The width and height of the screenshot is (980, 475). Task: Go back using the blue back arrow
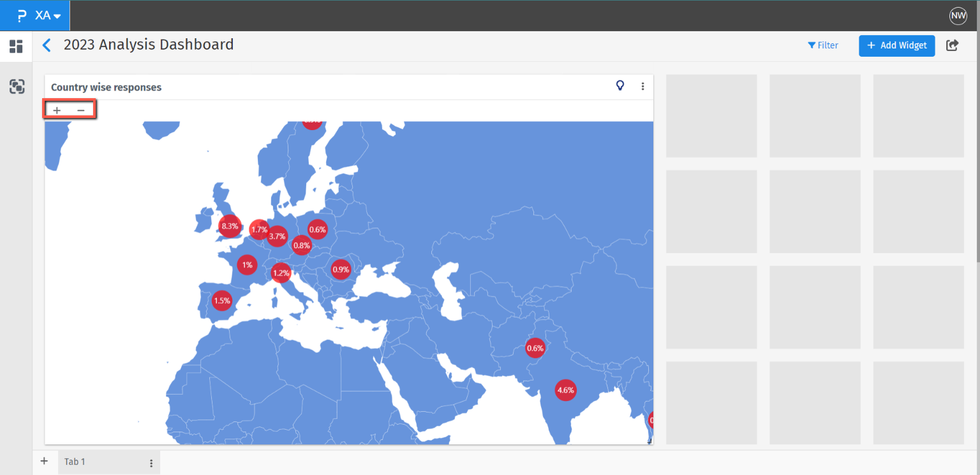click(x=46, y=45)
